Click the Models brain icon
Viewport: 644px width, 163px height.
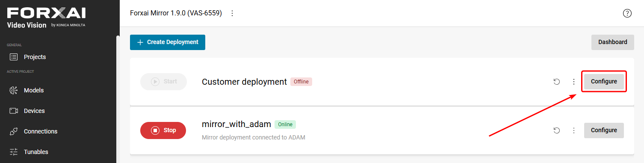coord(14,90)
